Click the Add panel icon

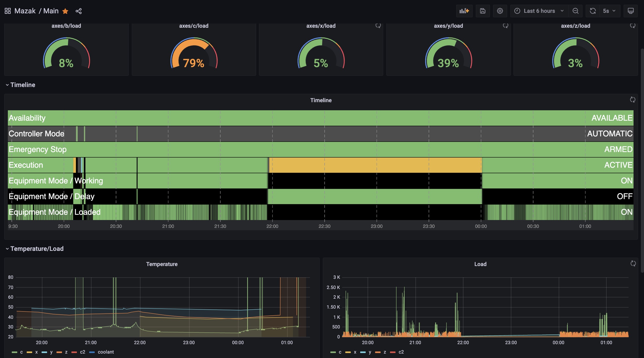(464, 11)
